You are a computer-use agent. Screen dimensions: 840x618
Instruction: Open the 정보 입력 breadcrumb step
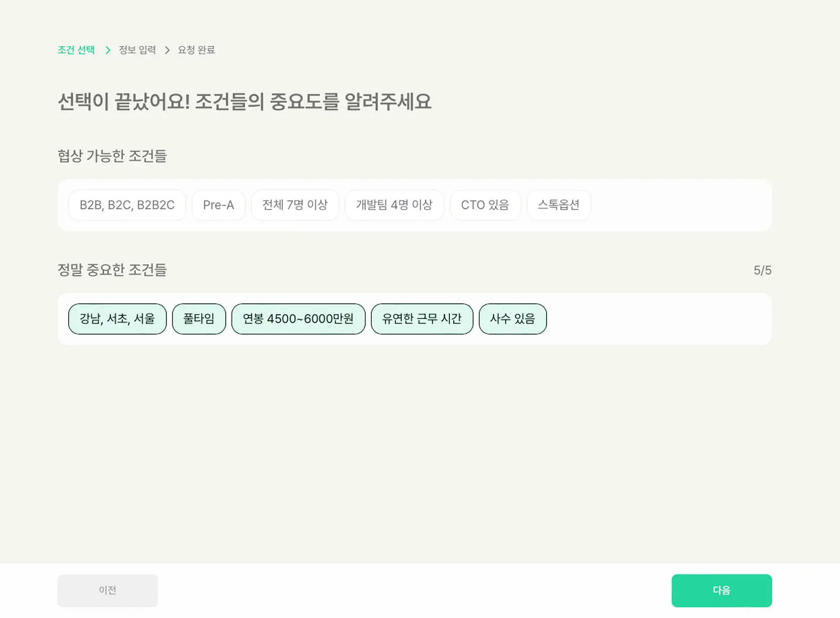[138, 50]
